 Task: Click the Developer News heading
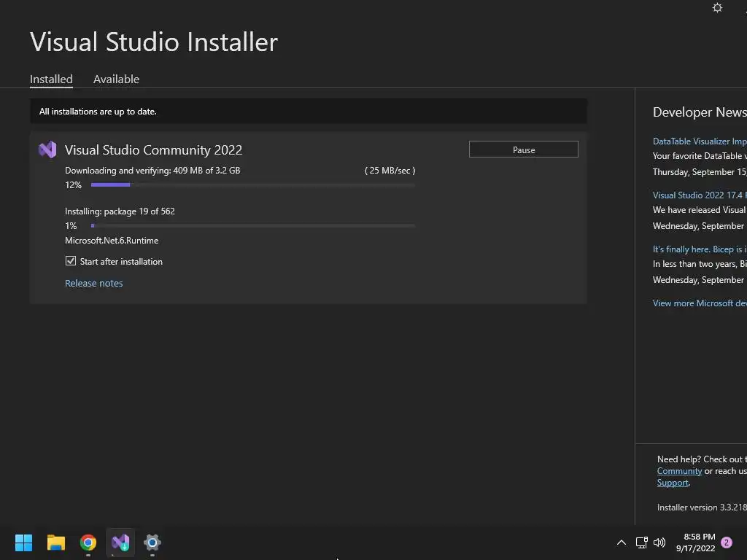(700, 112)
